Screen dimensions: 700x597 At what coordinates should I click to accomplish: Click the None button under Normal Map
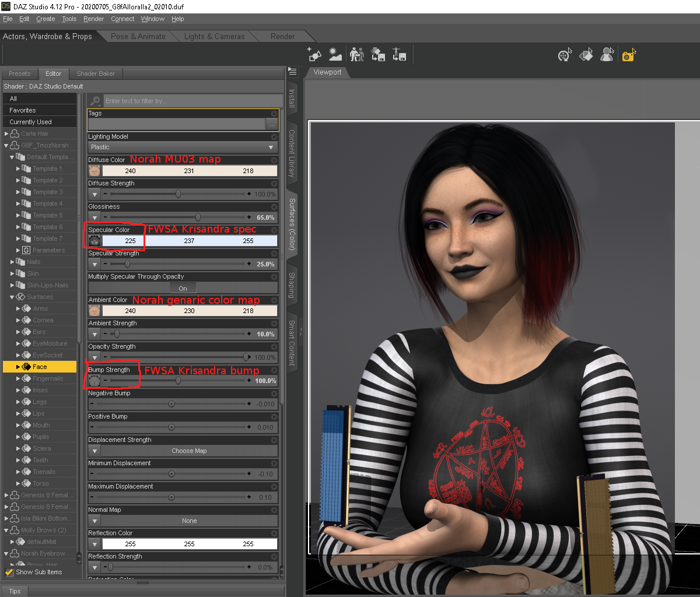(189, 521)
